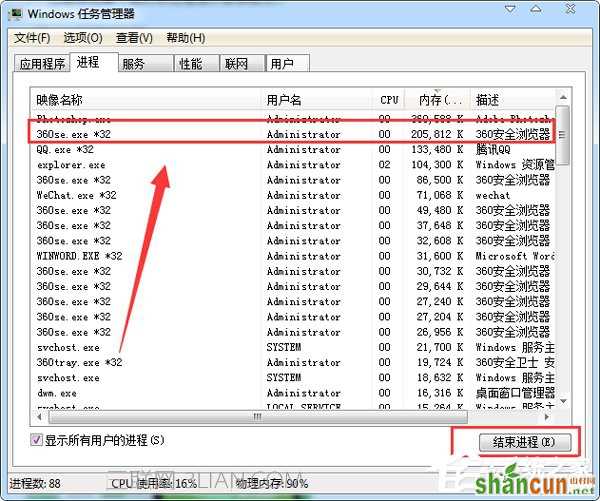Select the 360tray.exe *32 process
Viewport: 600px width, 501px height.
pyautogui.click(x=293, y=362)
